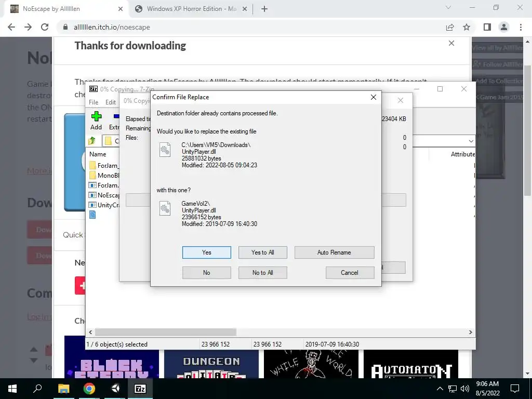Open the Windows Start menu
Viewport: 532px width, 399px height.
pos(12,389)
